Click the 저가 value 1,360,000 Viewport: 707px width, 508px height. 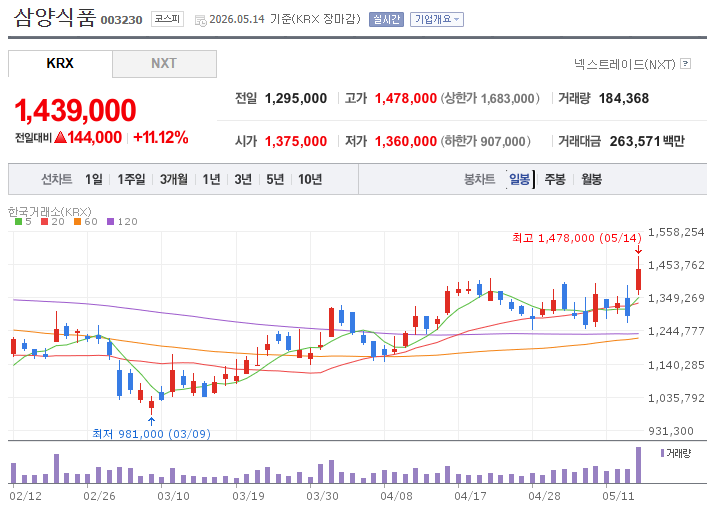pyautogui.click(x=406, y=142)
